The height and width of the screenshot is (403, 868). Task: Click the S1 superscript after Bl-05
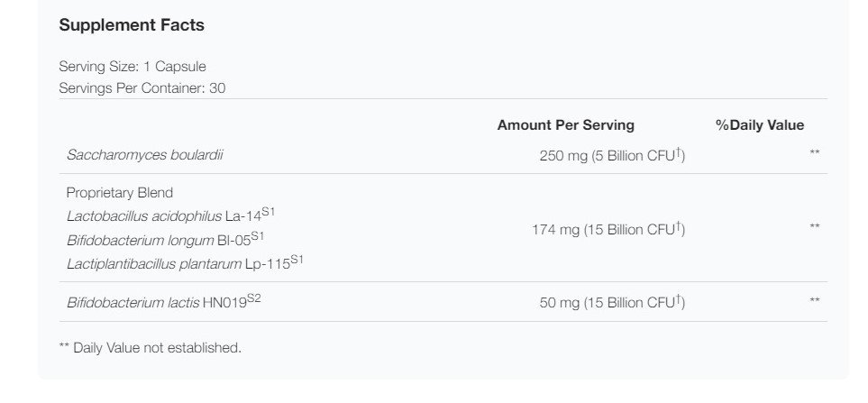(x=258, y=236)
